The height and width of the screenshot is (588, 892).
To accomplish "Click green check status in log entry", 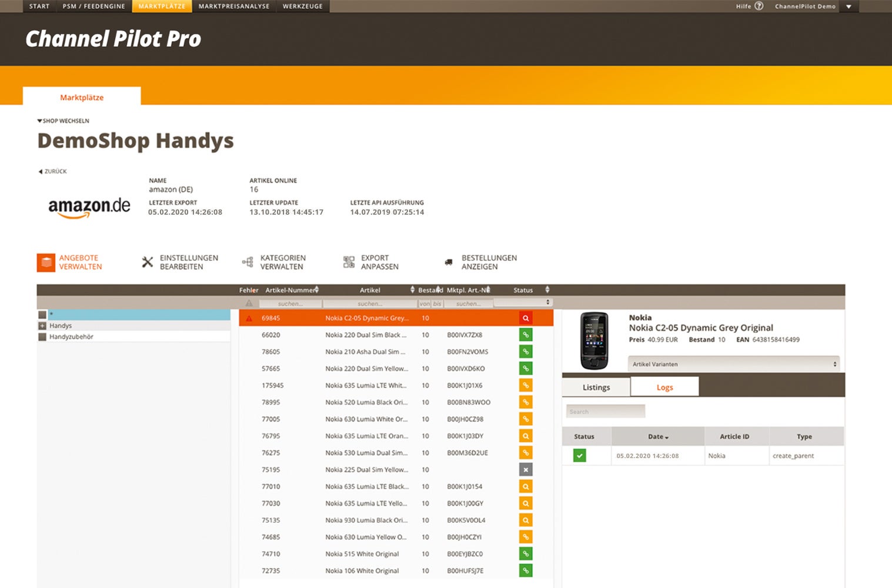I will (580, 456).
